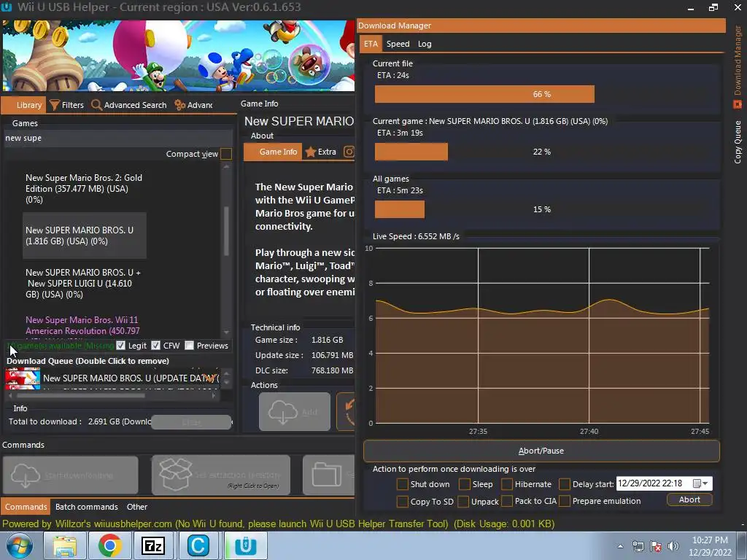Click download queue horizontal scroll right arrow
This screenshot has width=747, height=560.
click(214, 395)
